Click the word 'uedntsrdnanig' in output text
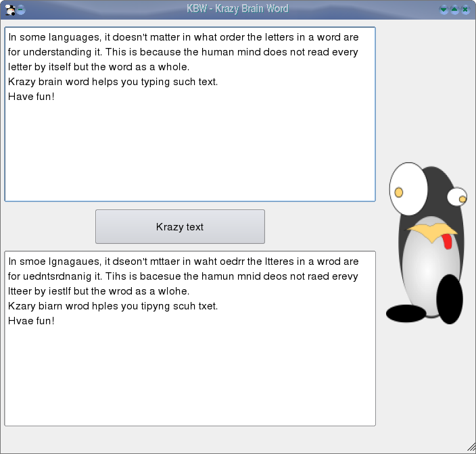Viewport: 476px width, 454px height. pos(57,276)
